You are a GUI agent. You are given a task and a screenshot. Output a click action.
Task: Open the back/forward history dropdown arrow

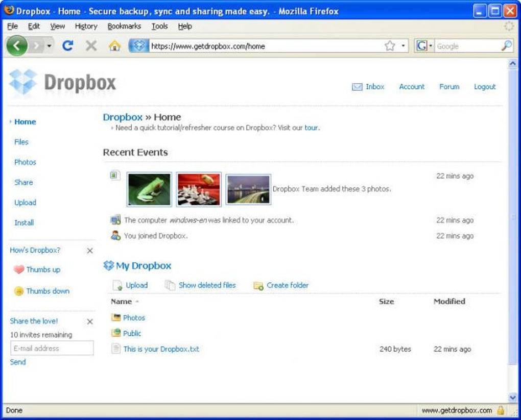pos(49,45)
